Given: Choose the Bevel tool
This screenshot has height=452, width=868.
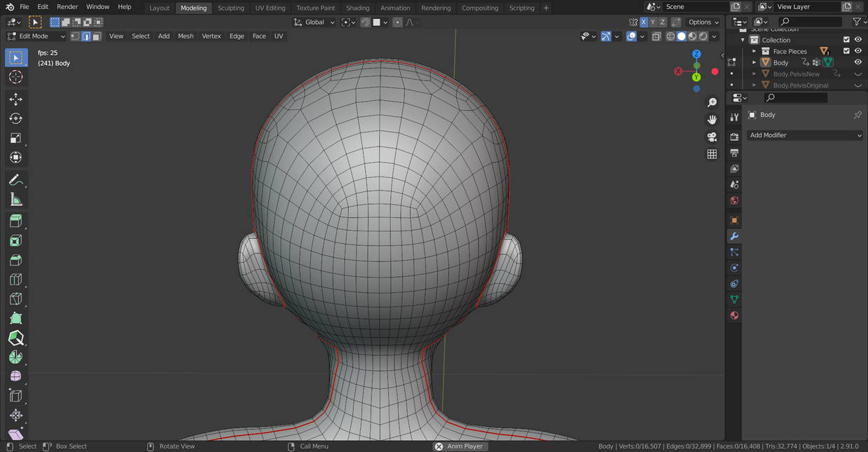Looking at the screenshot, I should (15, 260).
